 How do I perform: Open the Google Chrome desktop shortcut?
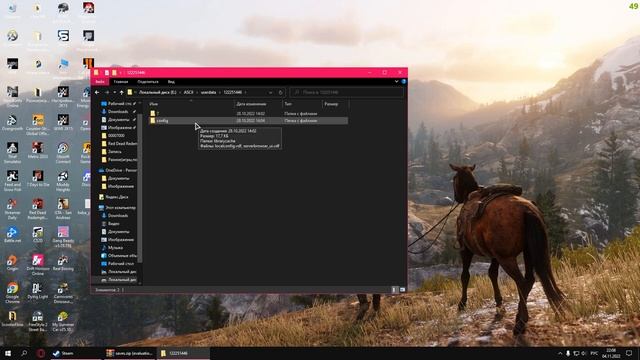pyautogui.click(x=12, y=292)
